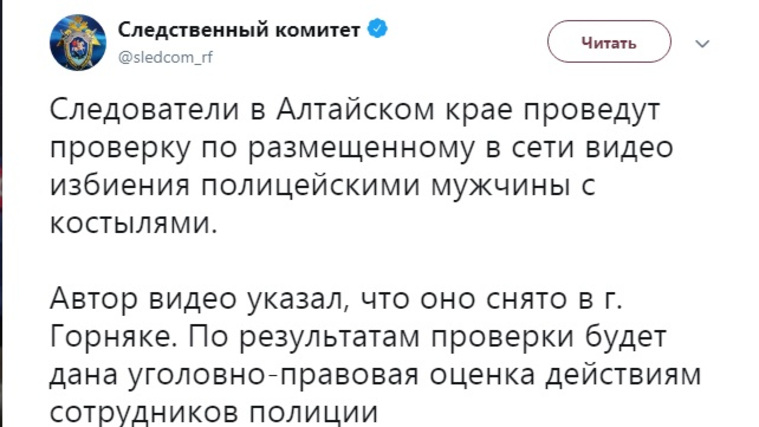Image resolution: width=759 pixels, height=427 pixels.
Task: Click the word результатам in the tweet
Action: 329,338
